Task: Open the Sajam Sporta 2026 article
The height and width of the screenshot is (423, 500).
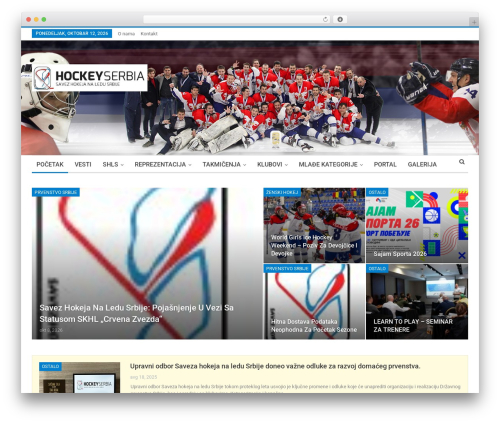Action: tap(400, 254)
